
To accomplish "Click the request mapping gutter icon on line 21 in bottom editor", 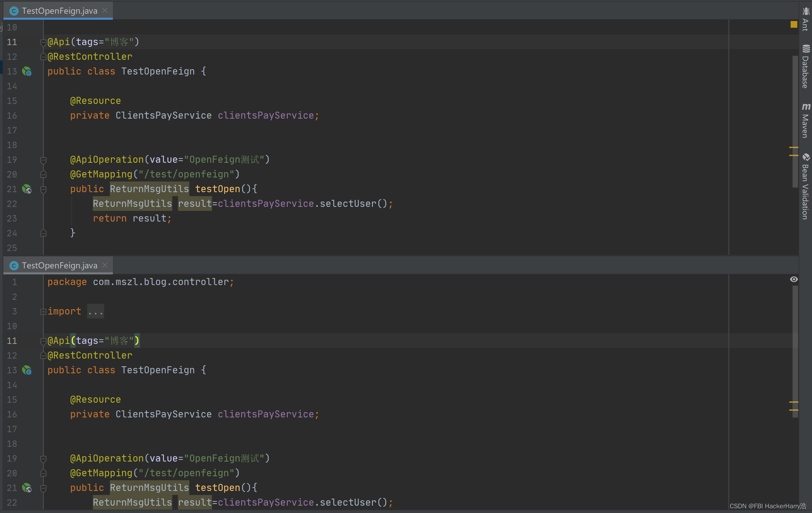I will [27, 488].
